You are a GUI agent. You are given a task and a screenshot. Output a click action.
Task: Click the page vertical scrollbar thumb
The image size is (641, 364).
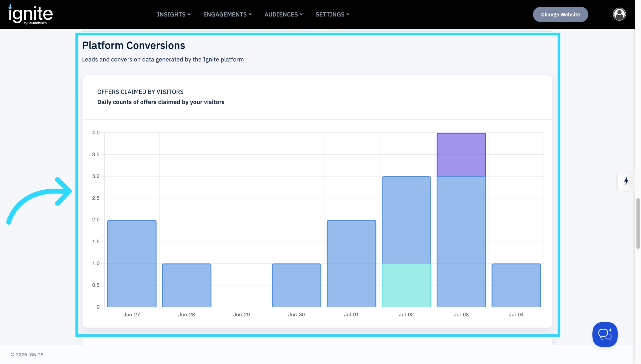pos(638,224)
